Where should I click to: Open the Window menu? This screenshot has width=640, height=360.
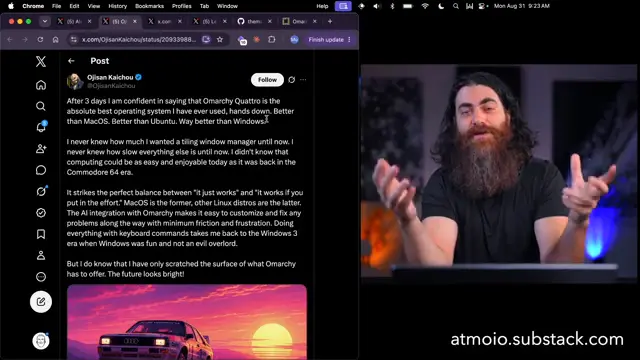pos(227,6)
